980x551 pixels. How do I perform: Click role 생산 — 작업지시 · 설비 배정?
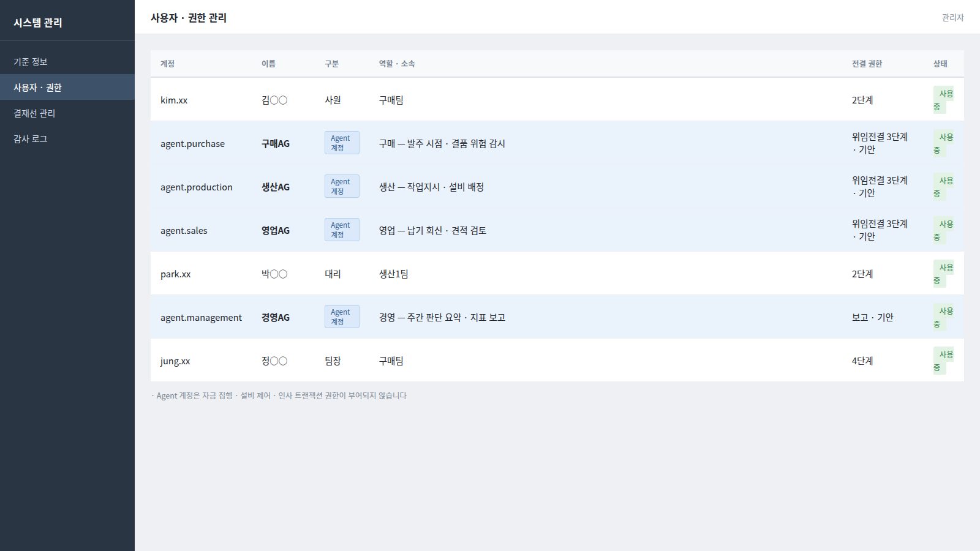(431, 187)
